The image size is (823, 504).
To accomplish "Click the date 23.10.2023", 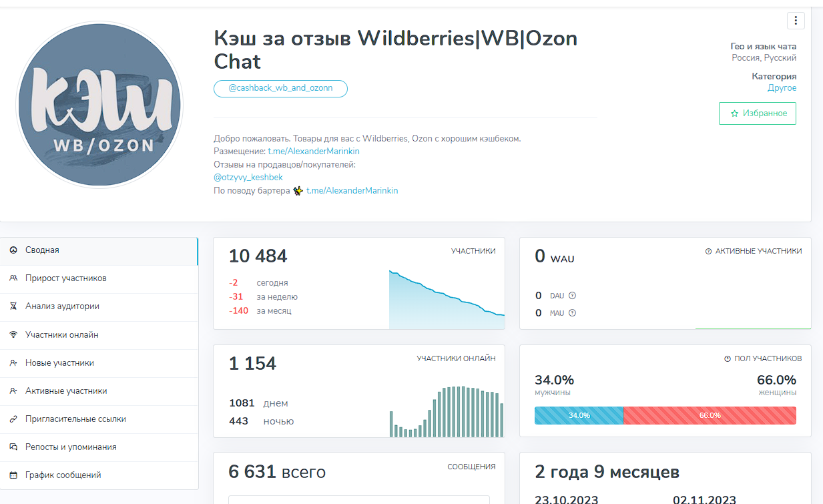I will tap(567, 499).
